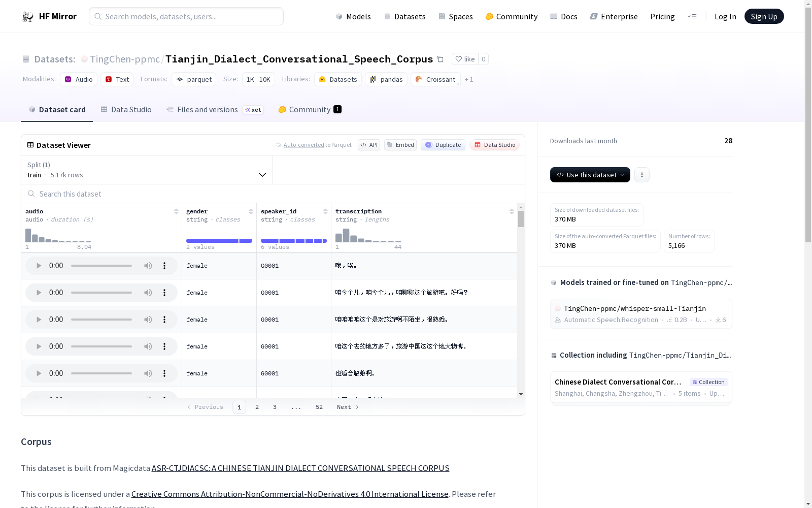
Task: Mute audio in the '也适合旅游啊。' row
Action: click(148, 373)
